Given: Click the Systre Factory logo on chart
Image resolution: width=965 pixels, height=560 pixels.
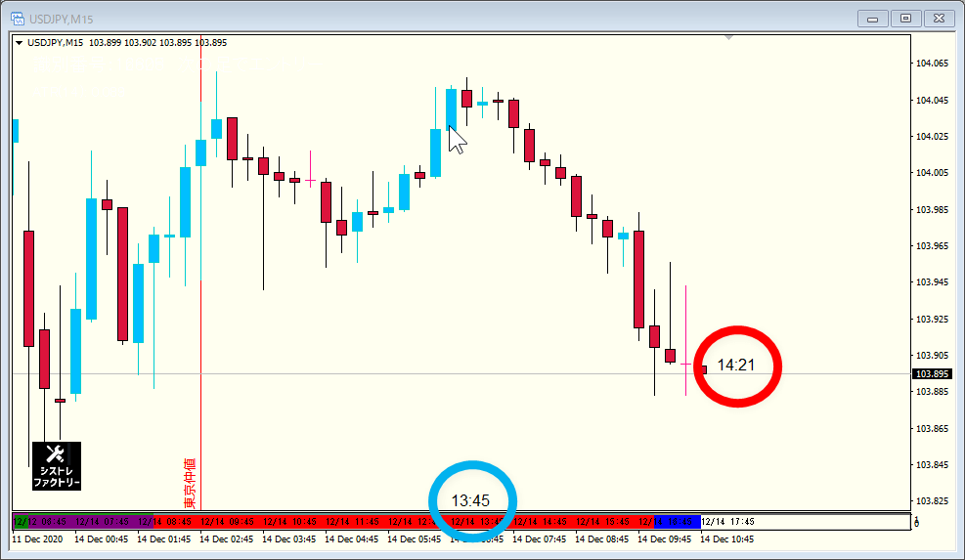Looking at the screenshot, I should point(57,466).
